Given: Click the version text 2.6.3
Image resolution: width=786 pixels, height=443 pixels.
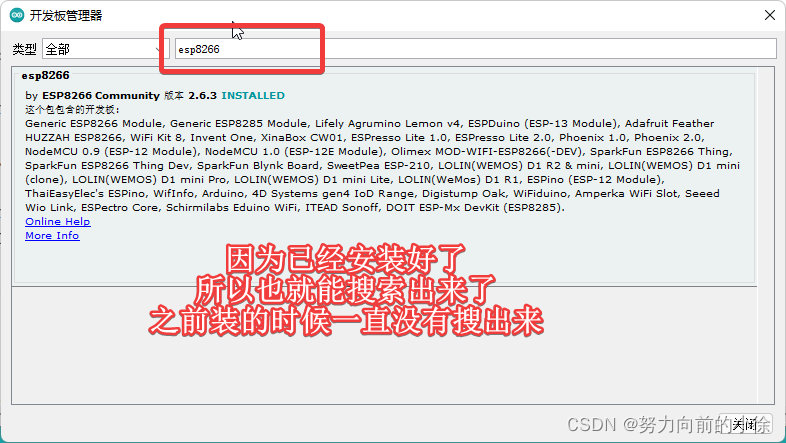Looking at the screenshot, I should (x=203, y=96).
